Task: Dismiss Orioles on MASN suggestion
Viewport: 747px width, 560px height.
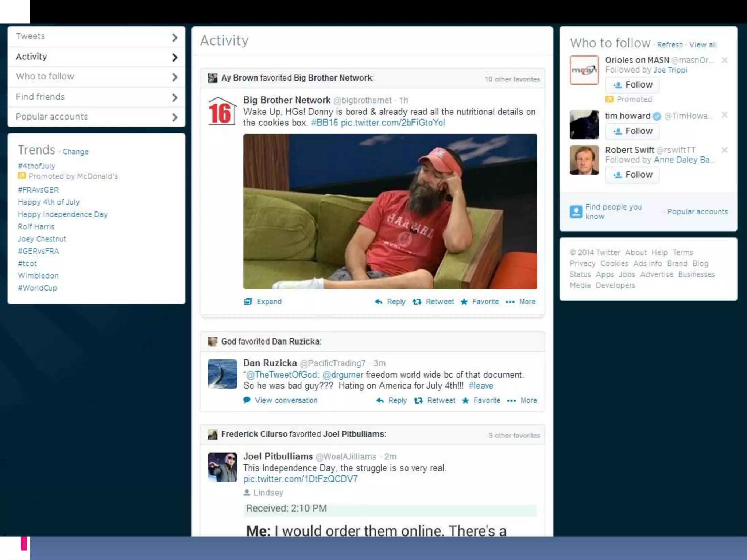Action: point(724,60)
